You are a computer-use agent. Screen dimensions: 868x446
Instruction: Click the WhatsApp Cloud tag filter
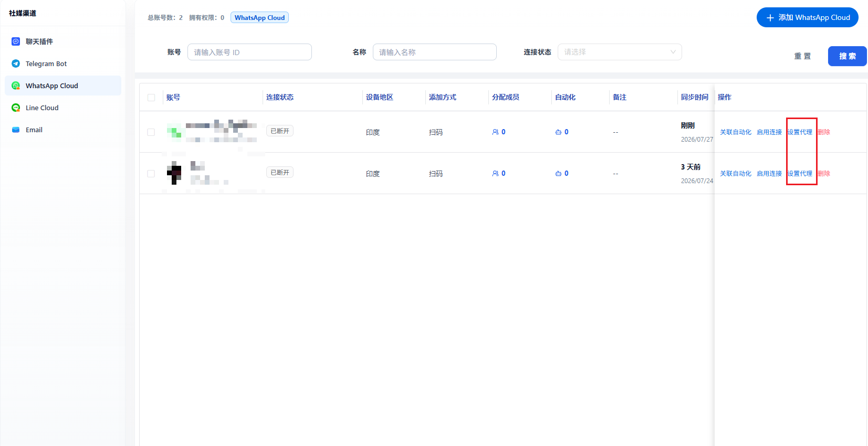pos(259,17)
